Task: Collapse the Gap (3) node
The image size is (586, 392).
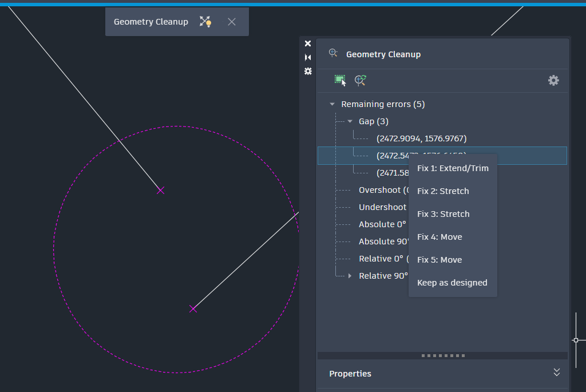Action: pos(350,121)
